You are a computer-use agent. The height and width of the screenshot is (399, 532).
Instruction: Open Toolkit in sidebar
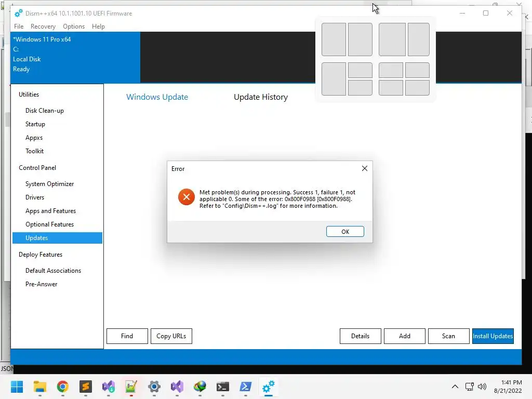[34, 151]
